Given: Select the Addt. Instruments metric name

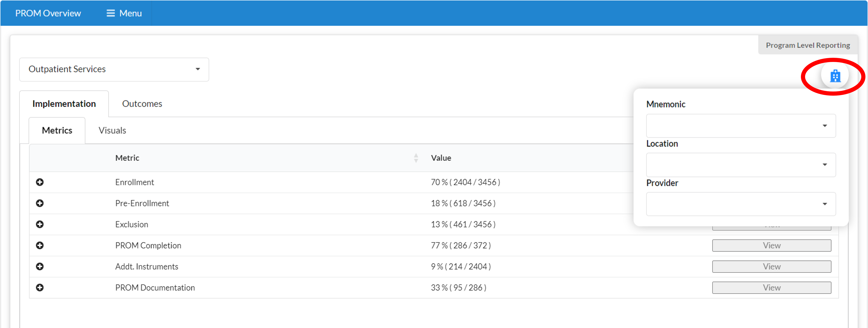Looking at the screenshot, I should [147, 267].
